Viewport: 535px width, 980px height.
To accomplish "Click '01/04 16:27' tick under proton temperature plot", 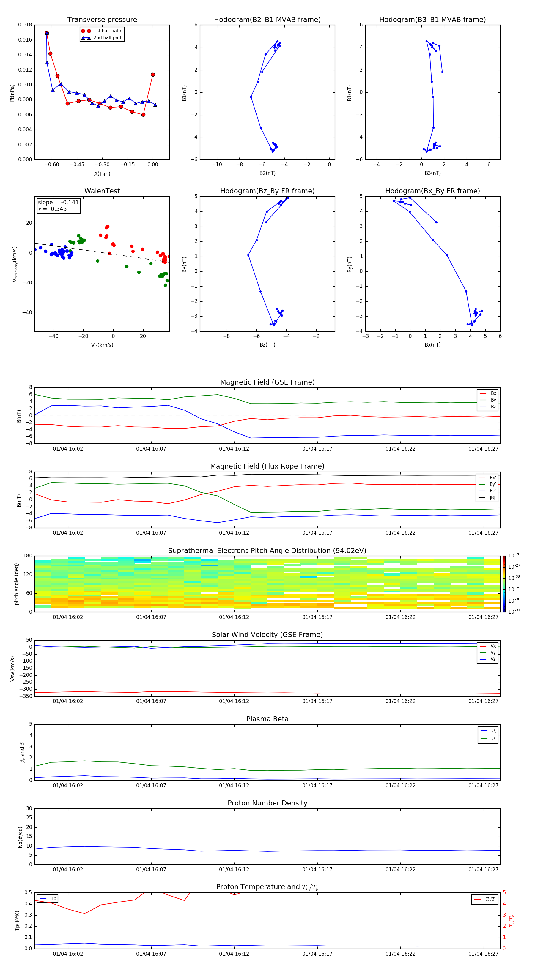I will [x=483, y=954].
